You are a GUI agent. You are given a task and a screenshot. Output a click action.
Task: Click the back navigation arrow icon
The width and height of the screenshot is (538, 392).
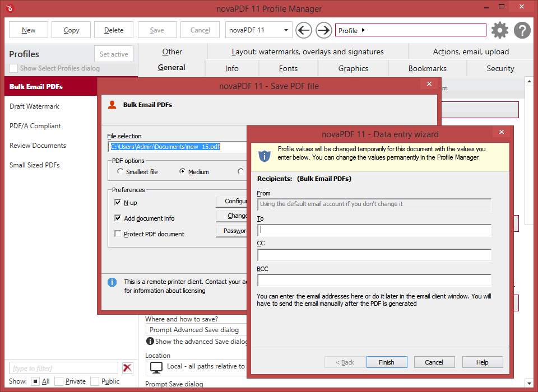(x=304, y=30)
